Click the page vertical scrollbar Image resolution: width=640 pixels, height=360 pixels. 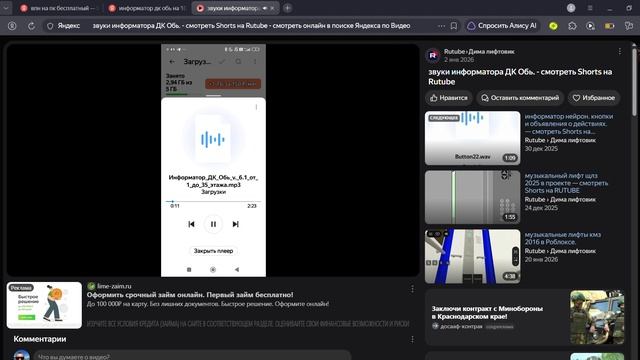634,82
